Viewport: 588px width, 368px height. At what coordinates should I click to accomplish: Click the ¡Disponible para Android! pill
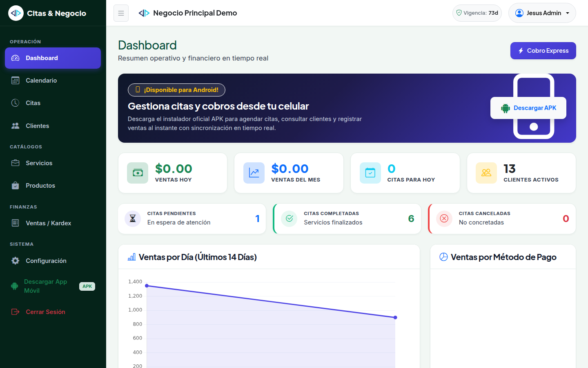click(176, 90)
